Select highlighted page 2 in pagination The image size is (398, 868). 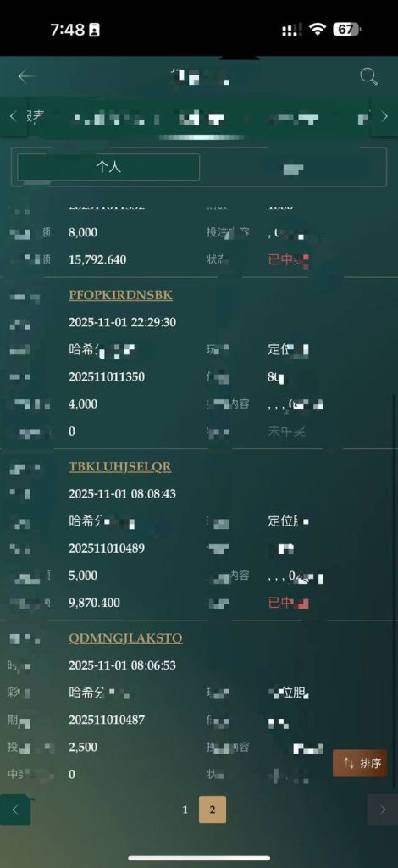click(x=213, y=810)
